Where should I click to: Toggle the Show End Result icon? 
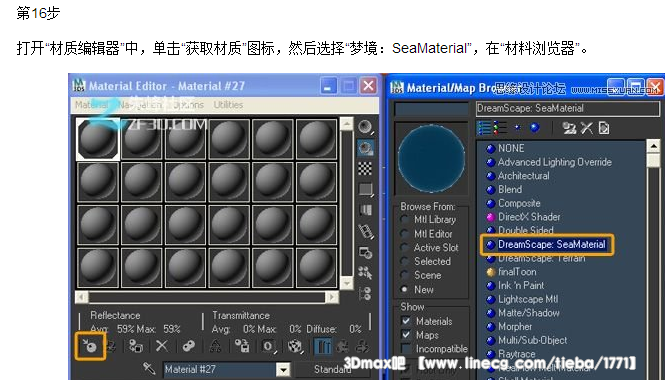322,346
